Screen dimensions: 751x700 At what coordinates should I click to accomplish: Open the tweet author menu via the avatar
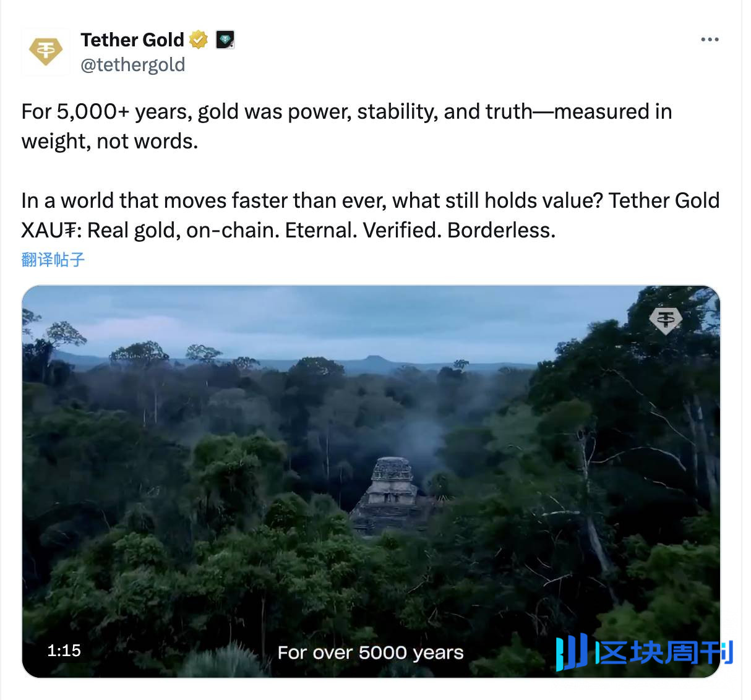click(46, 52)
